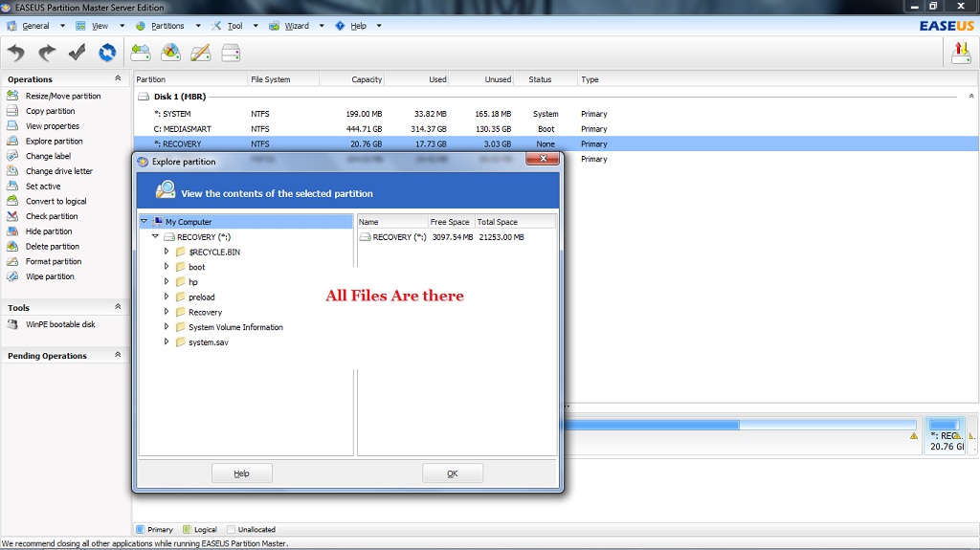Choose Resize/Move partition operation
Screen dimensions: 980x550
(x=63, y=97)
